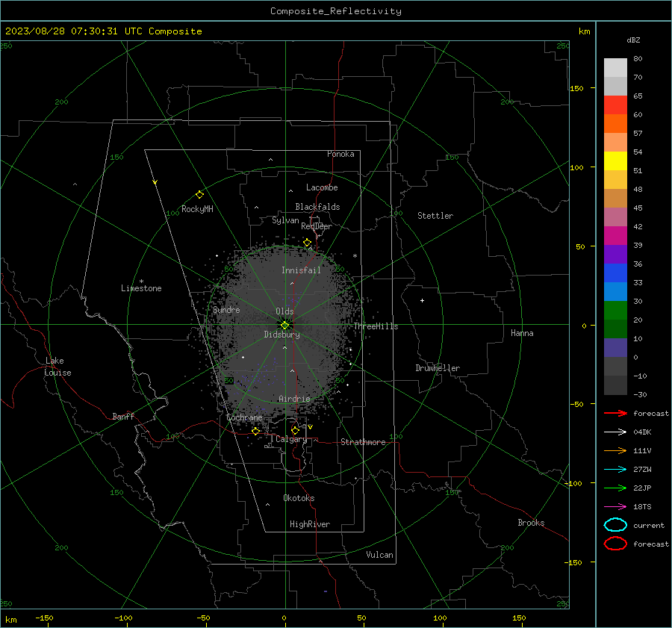This screenshot has height=628, width=672.
Task: Click the 150 tick on the right axis
Action: pos(576,88)
